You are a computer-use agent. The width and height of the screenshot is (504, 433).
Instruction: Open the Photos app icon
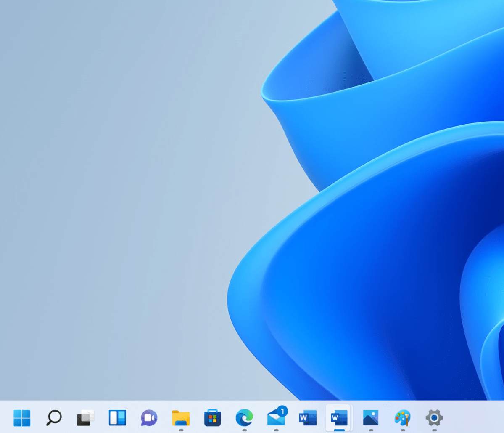coord(371,418)
